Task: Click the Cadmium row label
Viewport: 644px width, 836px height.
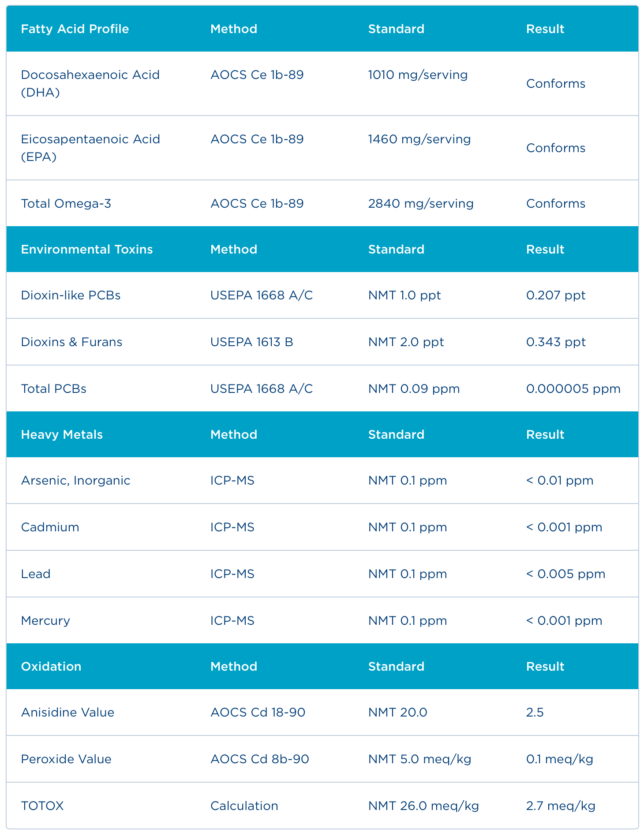Action: click(50, 527)
